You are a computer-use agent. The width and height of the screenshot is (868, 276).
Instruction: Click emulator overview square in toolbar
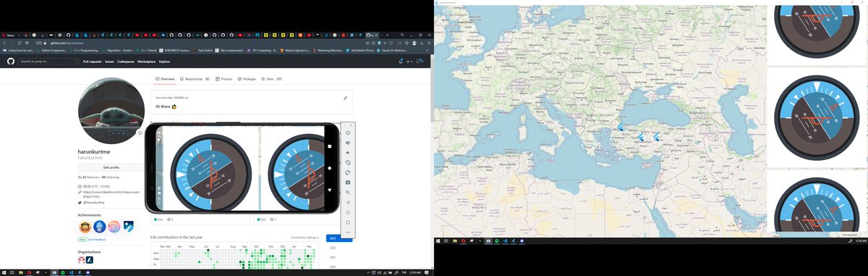tap(348, 222)
